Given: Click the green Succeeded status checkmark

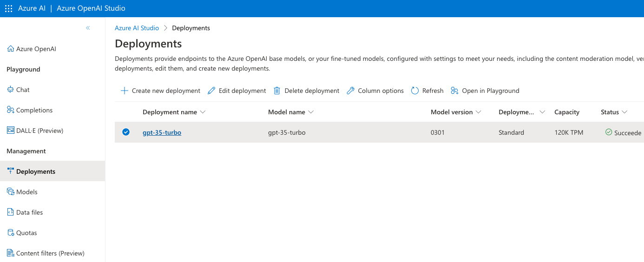Looking at the screenshot, I should pyautogui.click(x=609, y=132).
